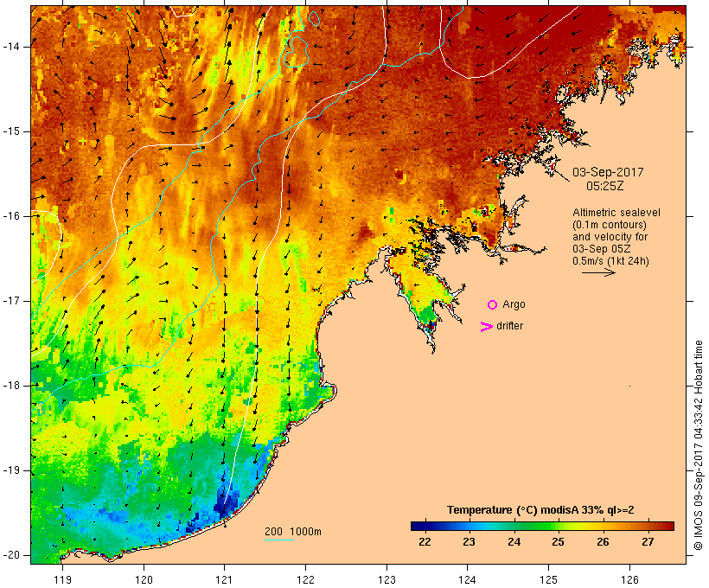This screenshot has width=709, height=588.
Task: Click the '05:25Z' time label
Action: pyautogui.click(x=605, y=186)
